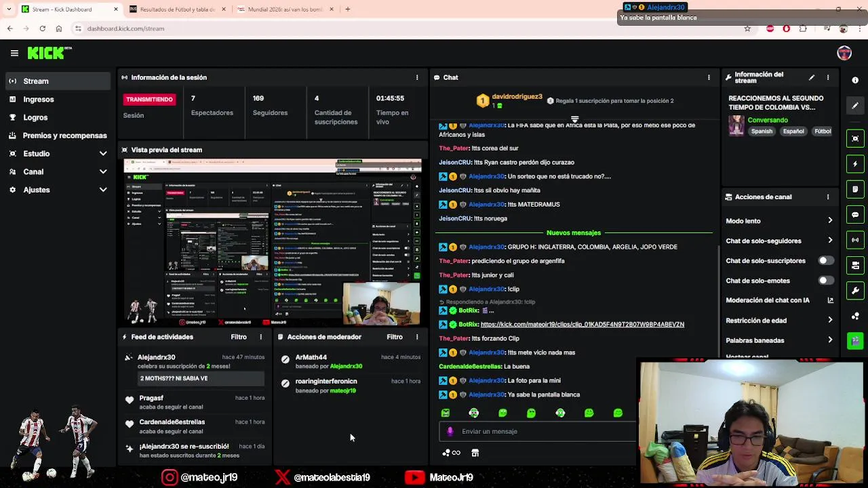Image resolution: width=868 pixels, height=488 pixels.
Task: Click the channel points icon below the message box
Action: pyautogui.click(x=451, y=453)
